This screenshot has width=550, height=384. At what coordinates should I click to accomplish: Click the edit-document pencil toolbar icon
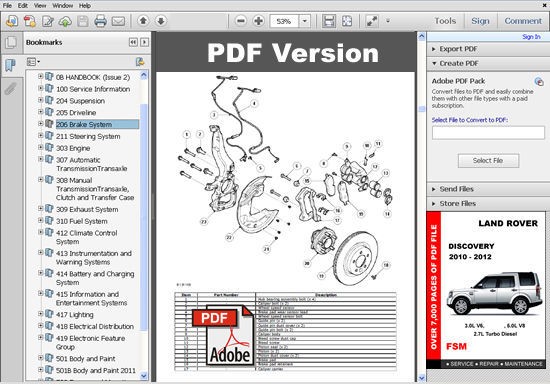[x=47, y=21]
